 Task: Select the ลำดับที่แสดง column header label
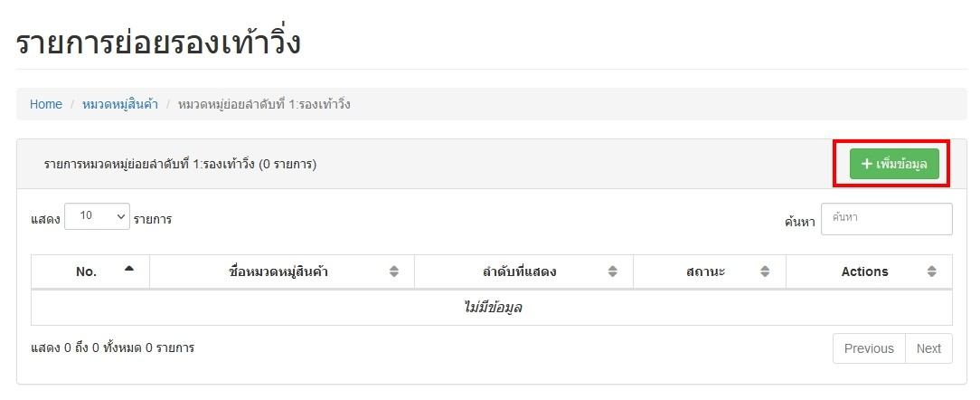[x=520, y=271]
